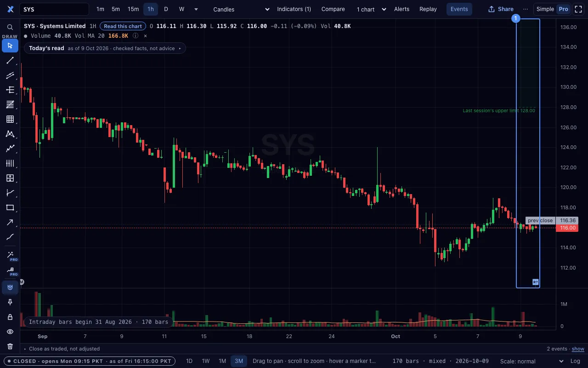Toggle drawings visibility eye icon
Screen dimensions: 588x368
(10, 332)
